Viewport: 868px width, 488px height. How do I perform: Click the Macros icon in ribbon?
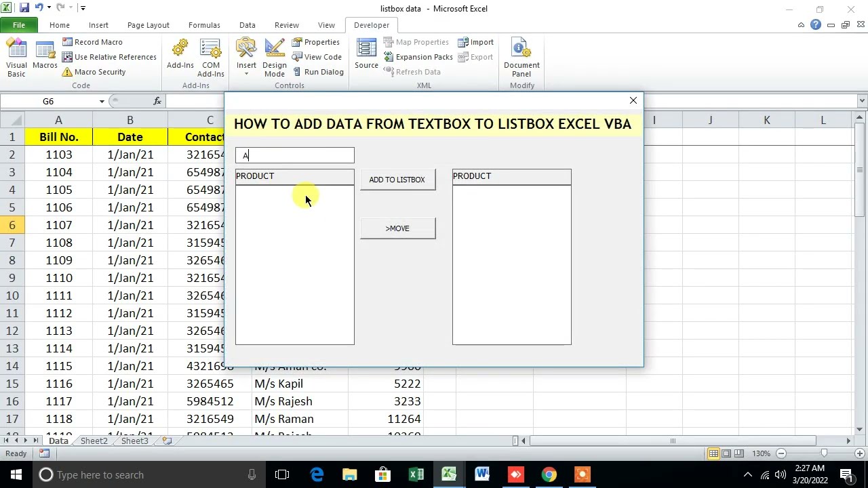click(x=45, y=57)
